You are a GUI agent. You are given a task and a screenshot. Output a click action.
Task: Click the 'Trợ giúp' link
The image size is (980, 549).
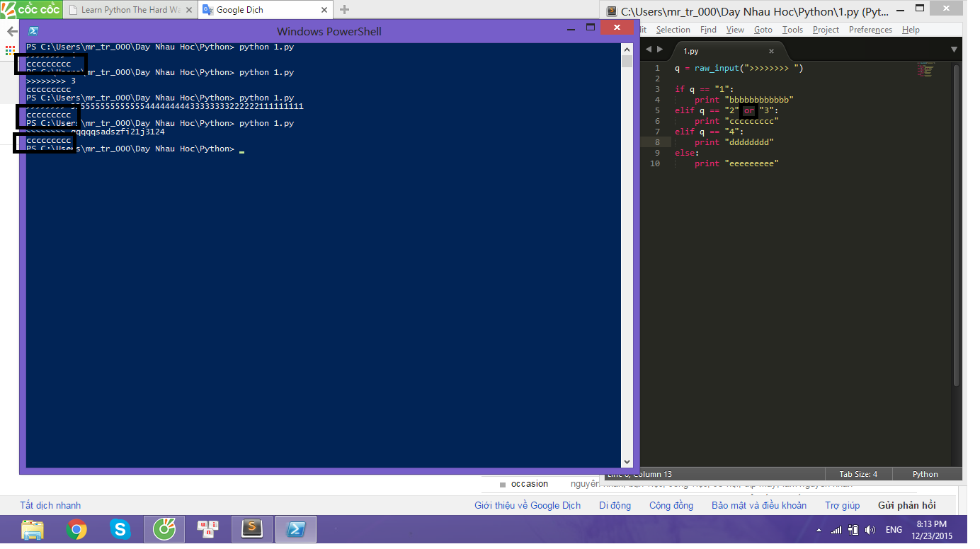(842, 505)
